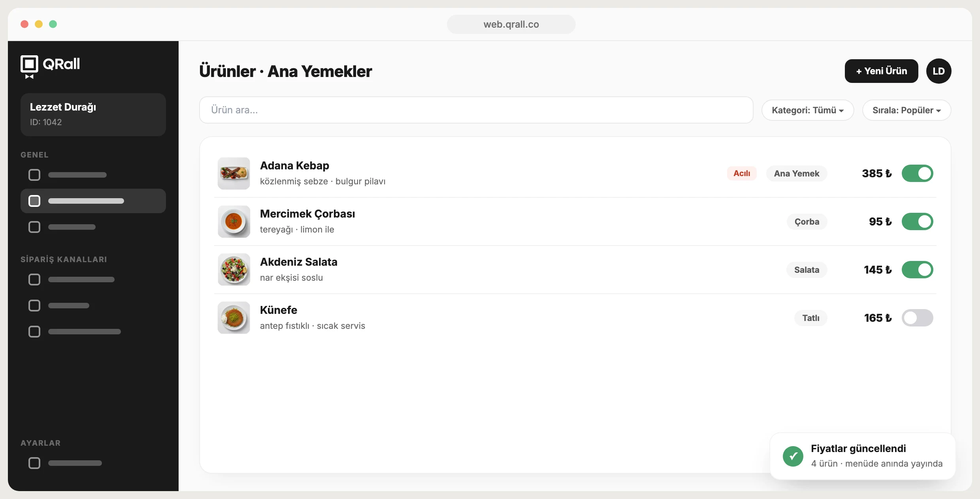Viewport: 980px width, 499px height.
Task: Open the Mercimek Çorbası thumbnail image
Action: click(234, 221)
